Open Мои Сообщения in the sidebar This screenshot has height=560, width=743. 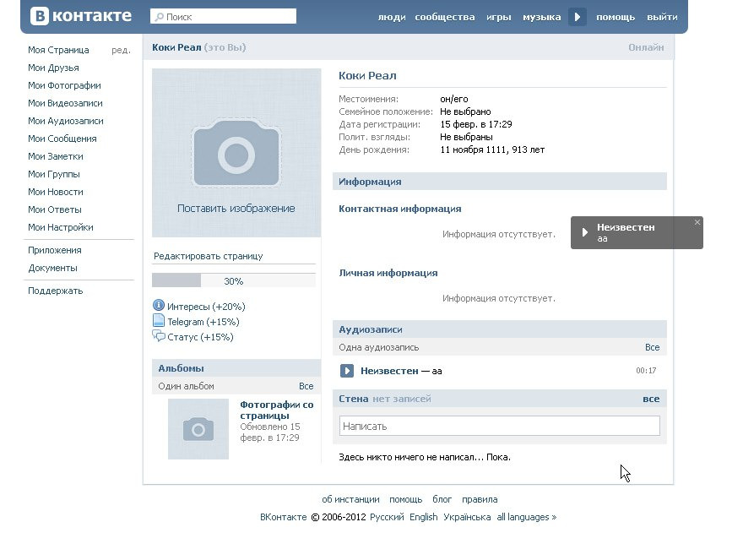[62, 139]
